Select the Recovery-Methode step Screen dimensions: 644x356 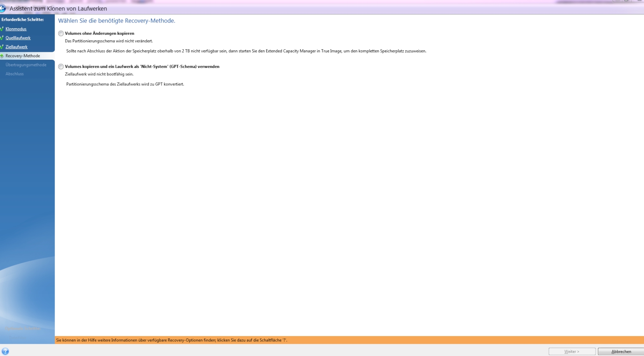(x=23, y=56)
